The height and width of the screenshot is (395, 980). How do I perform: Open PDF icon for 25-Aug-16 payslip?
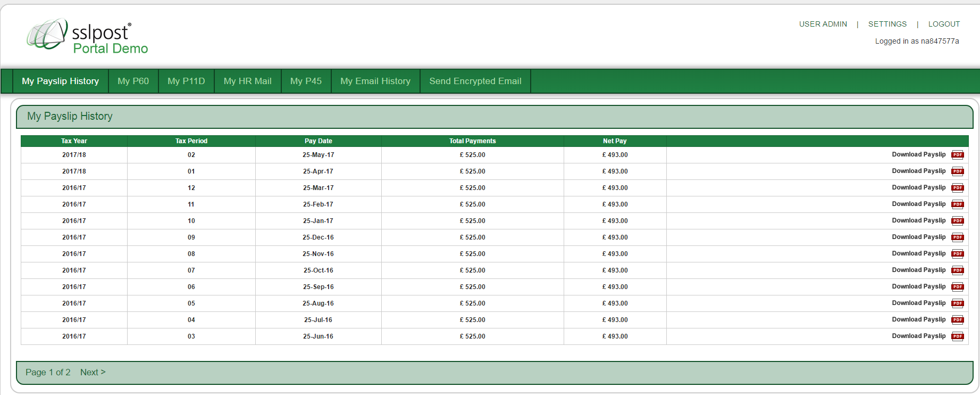[957, 303]
